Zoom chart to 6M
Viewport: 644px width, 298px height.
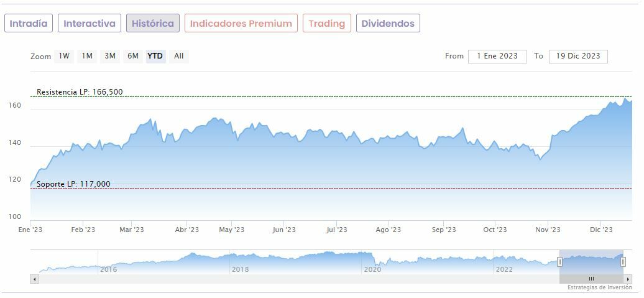point(133,56)
